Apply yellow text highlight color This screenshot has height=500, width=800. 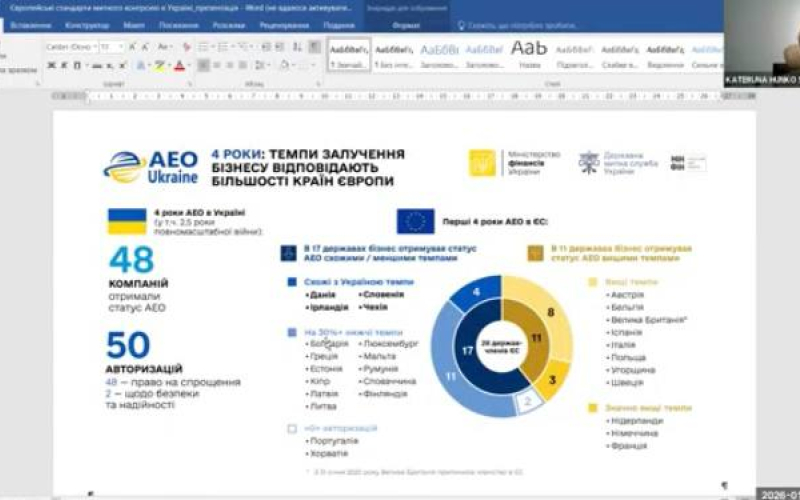pos(159,66)
